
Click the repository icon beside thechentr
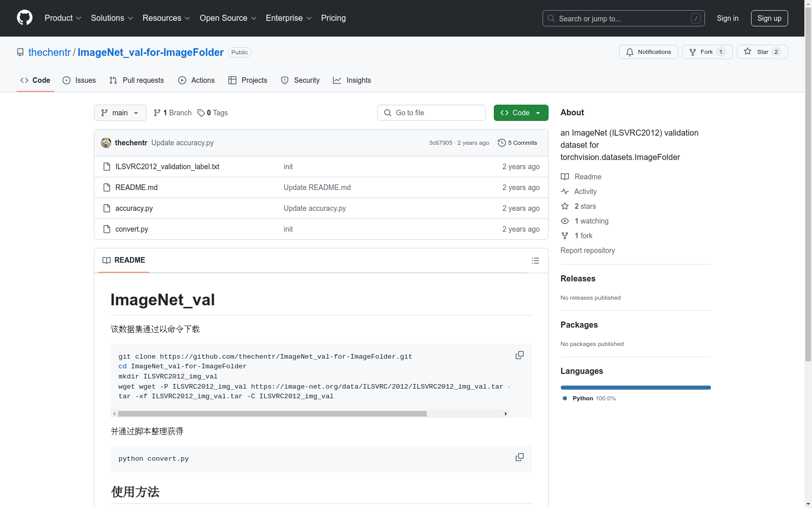tap(20, 52)
